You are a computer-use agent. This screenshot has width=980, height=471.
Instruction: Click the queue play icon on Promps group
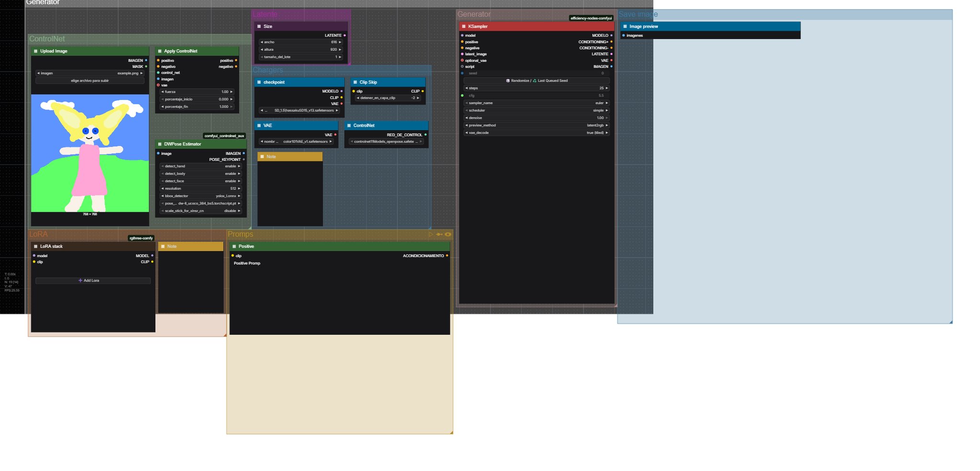tap(431, 234)
